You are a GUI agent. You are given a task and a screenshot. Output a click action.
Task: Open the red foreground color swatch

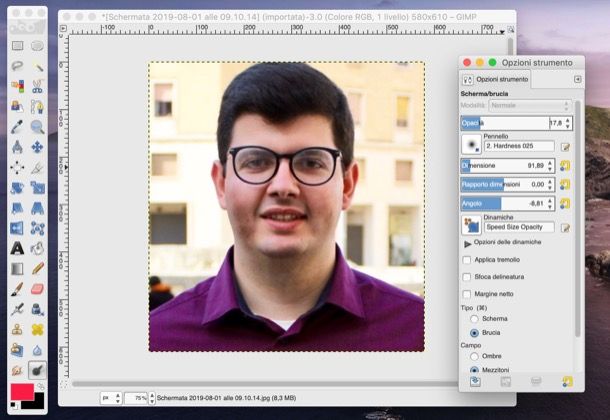click(22, 392)
